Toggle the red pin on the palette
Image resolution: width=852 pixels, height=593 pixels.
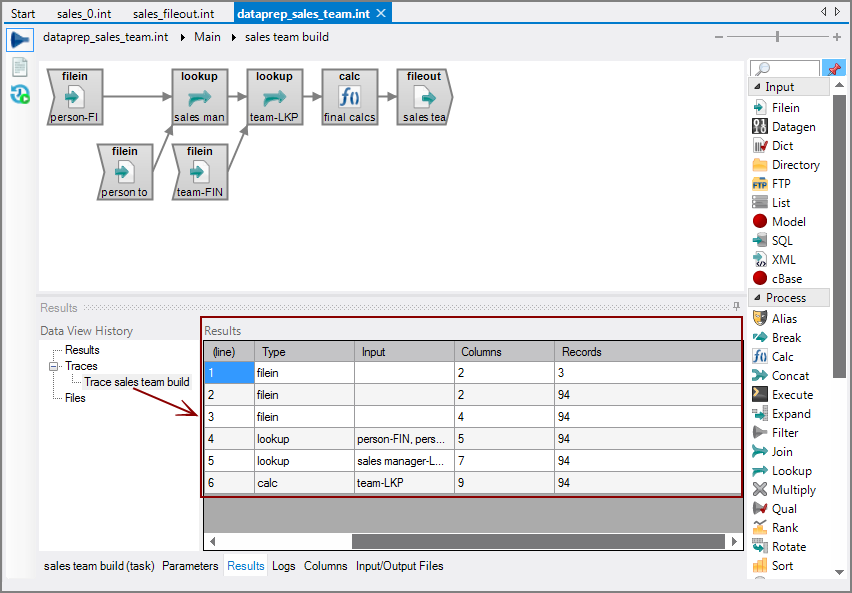click(833, 69)
